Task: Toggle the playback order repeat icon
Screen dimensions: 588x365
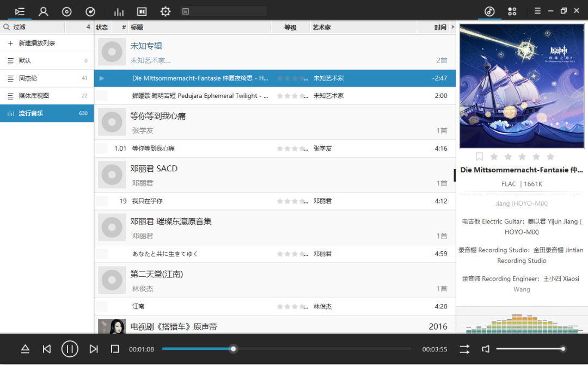Action: [x=464, y=349]
